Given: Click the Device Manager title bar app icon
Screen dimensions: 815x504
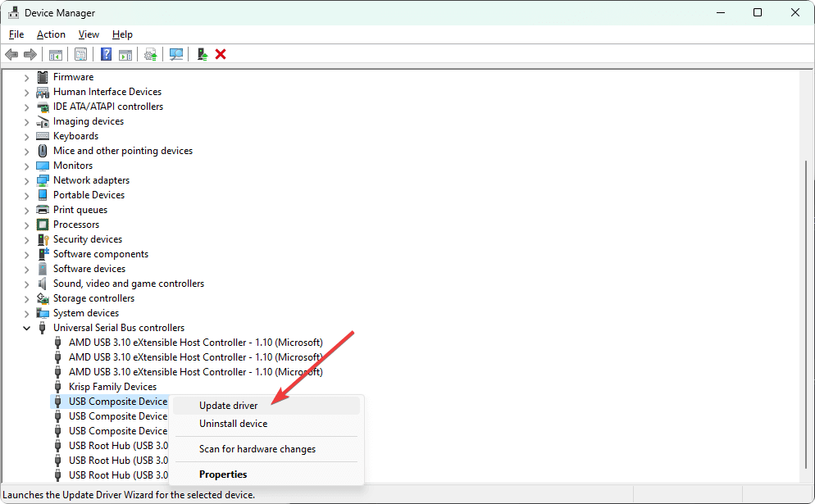Looking at the screenshot, I should [x=13, y=12].
